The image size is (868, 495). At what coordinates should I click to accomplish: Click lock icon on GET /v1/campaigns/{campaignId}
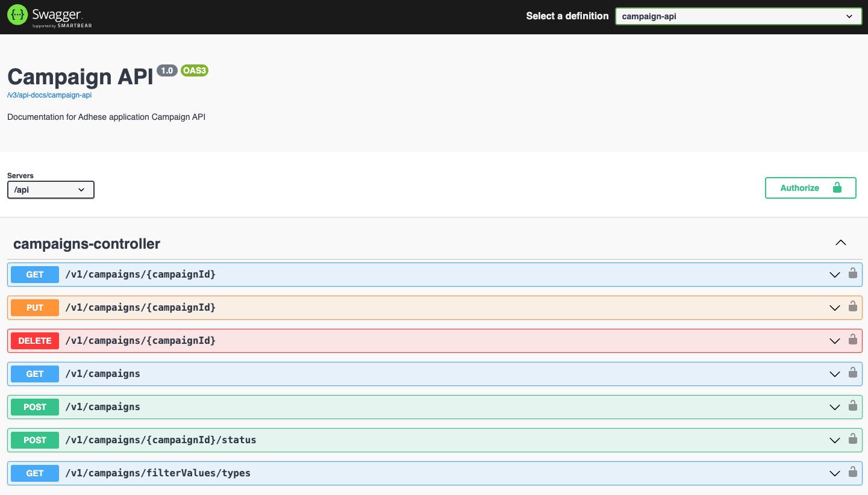852,273
